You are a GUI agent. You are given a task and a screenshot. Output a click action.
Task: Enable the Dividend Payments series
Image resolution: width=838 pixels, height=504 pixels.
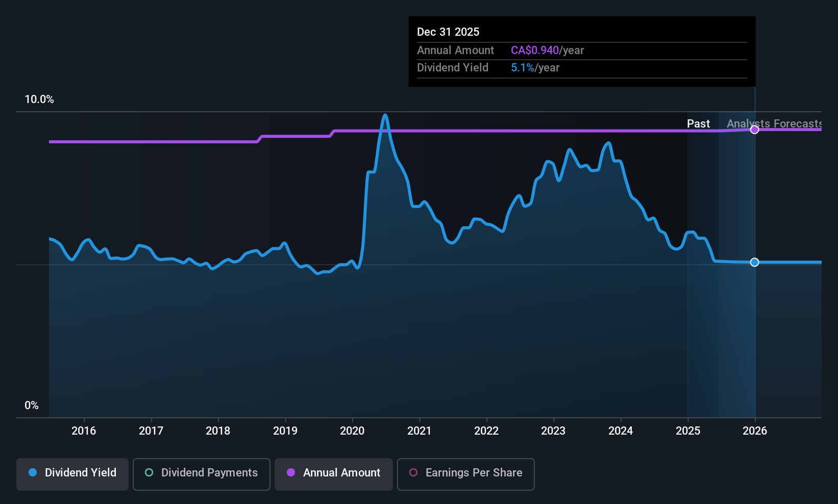click(202, 474)
